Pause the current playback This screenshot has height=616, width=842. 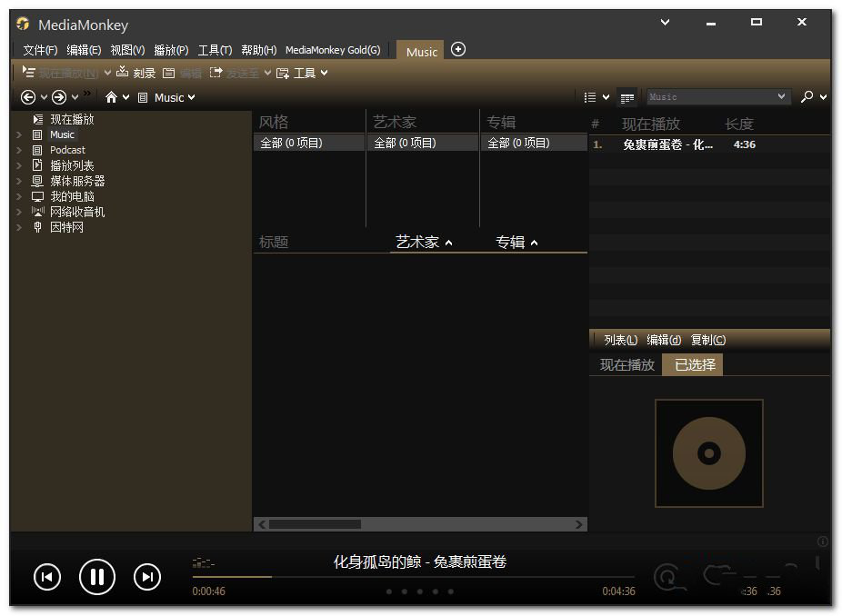(97, 577)
